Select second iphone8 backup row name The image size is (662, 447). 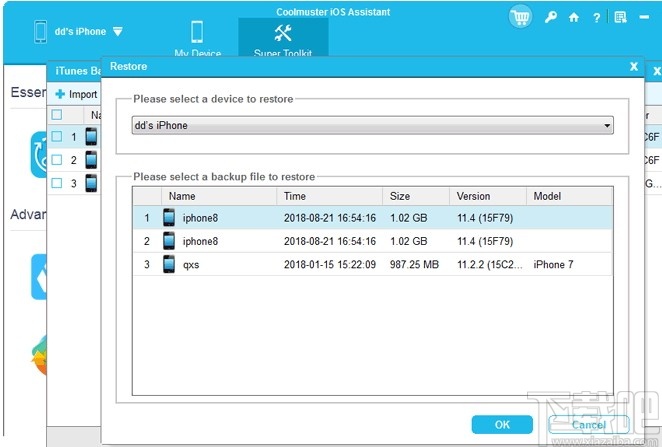200,241
